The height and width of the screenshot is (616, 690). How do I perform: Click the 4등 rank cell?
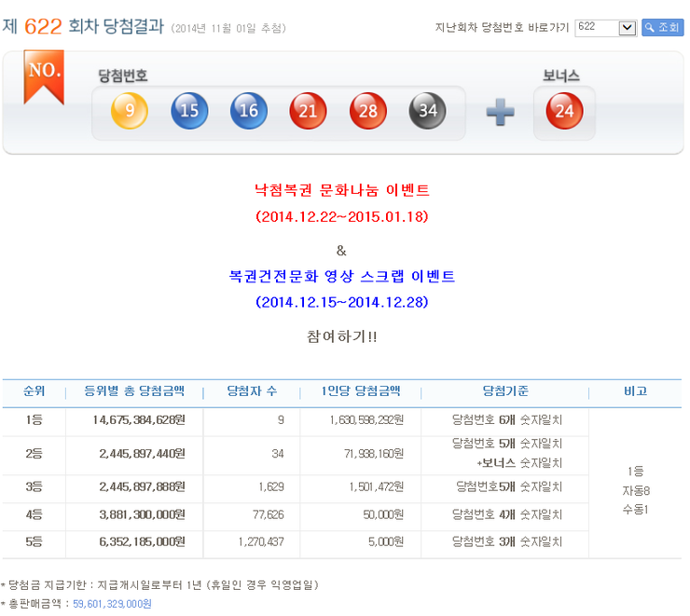[34, 514]
